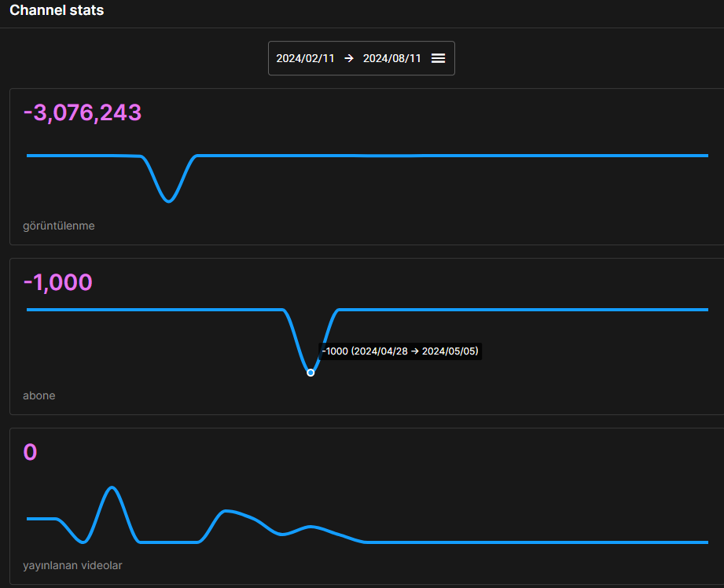The height and width of the screenshot is (588, 724).
Task: Click the Channel stats heading
Action: [x=57, y=10]
